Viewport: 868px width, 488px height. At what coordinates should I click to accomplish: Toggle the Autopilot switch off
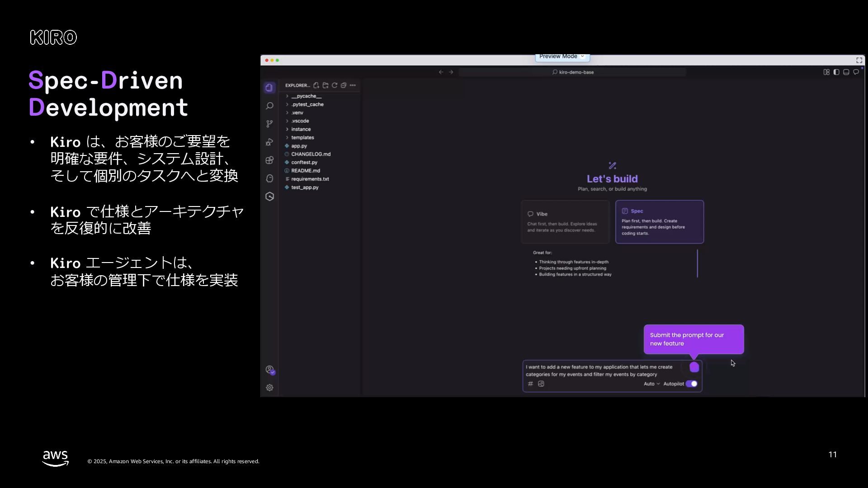point(691,384)
